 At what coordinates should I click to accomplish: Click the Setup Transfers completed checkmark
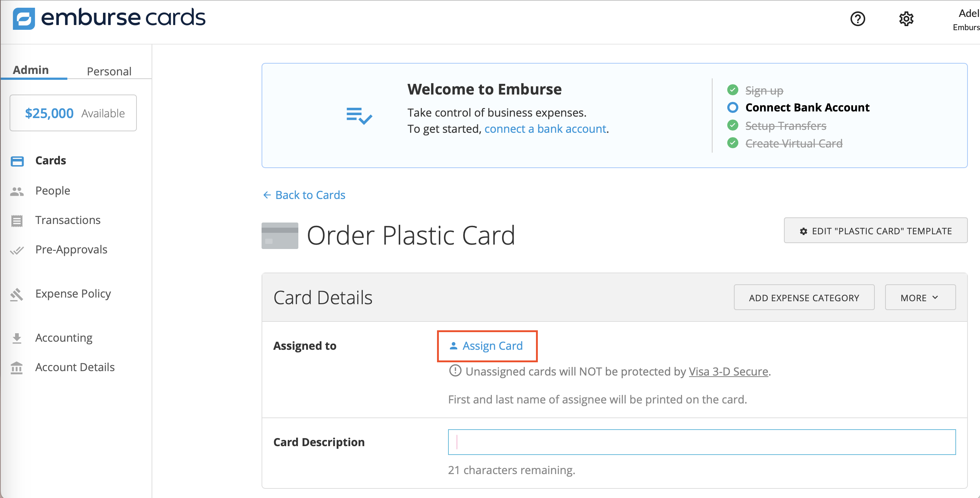click(733, 125)
